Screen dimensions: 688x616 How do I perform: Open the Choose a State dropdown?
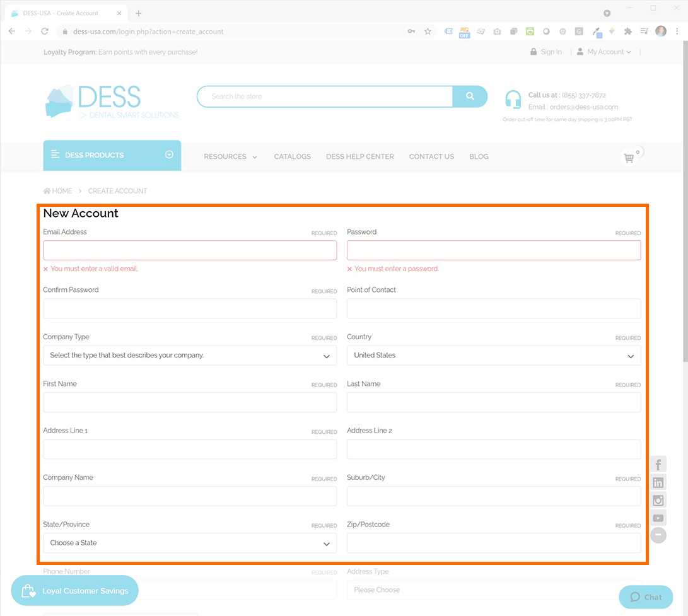(190, 543)
